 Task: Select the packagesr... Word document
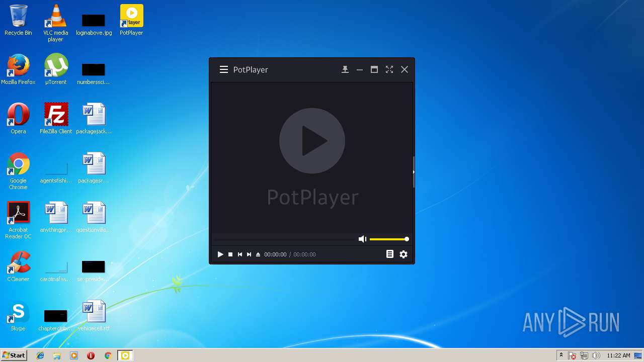(x=94, y=168)
